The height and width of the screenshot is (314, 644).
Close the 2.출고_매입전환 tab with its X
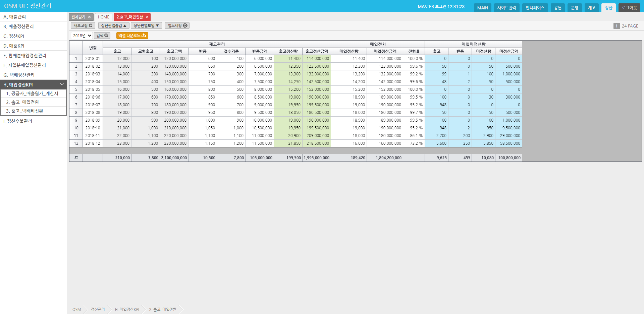[147, 17]
